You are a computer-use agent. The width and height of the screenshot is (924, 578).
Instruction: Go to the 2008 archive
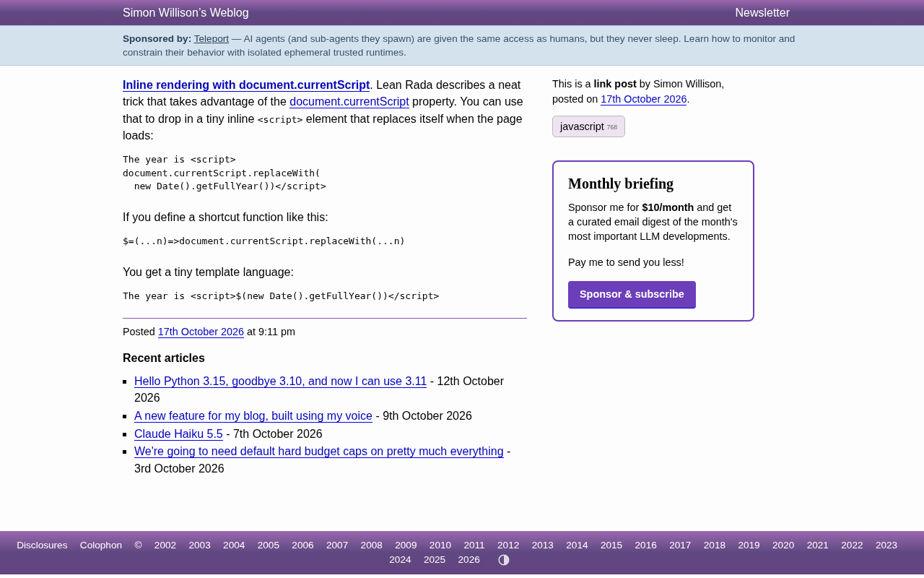[x=372, y=545]
